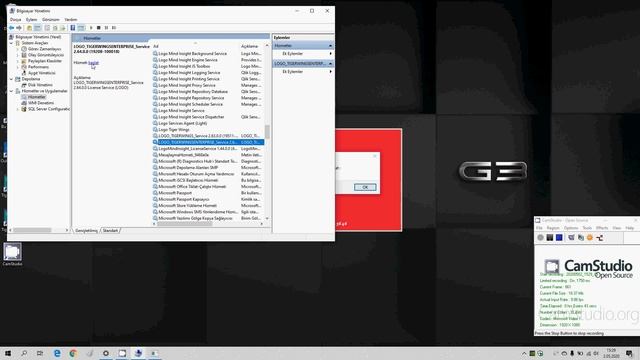Collapse the Hizmetler section in Eylemler pane
This screenshot has width=640, height=360.
pyautogui.click(x=331, y=46)
